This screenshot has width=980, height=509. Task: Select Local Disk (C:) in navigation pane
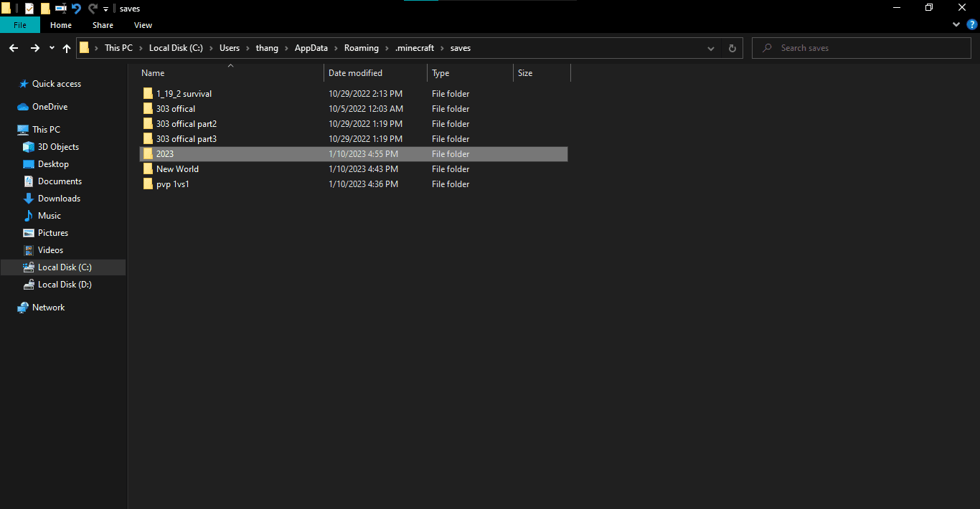[x=65, y=267]
